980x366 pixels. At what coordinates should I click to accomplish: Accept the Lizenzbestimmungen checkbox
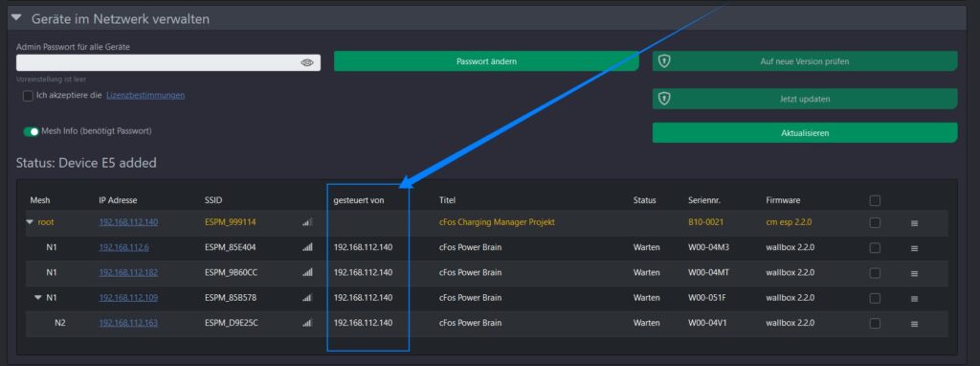tap(28, 96)
